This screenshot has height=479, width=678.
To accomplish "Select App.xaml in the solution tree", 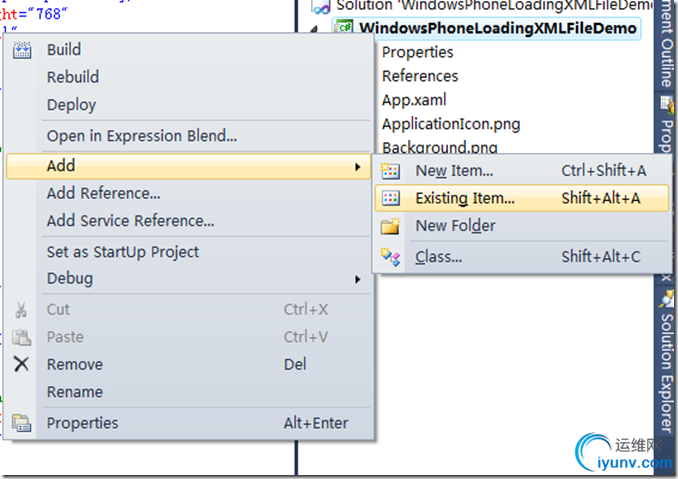I will click(414, 100).
